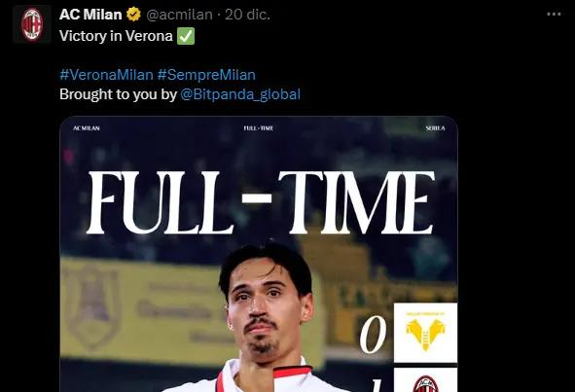Click the green check mark emoji
Viewport: 575px width, 392px height.
(186, 36)
